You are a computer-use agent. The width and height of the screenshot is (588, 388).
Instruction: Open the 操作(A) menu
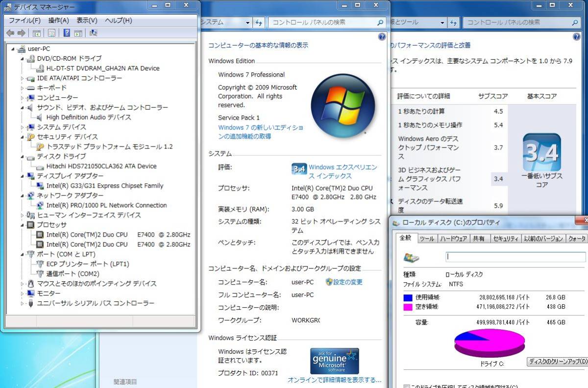point(58,21)
